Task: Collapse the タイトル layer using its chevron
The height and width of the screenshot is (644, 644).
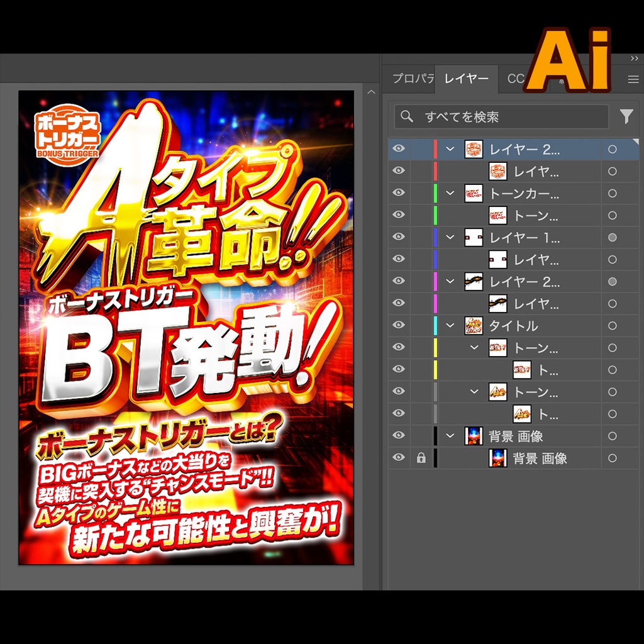Action: coord(448,326)
